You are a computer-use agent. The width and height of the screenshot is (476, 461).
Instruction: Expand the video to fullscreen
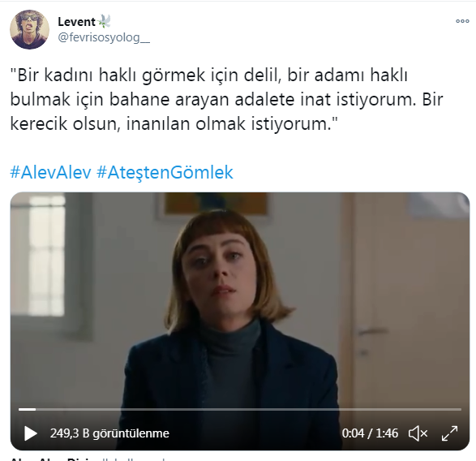pos(449,433)
